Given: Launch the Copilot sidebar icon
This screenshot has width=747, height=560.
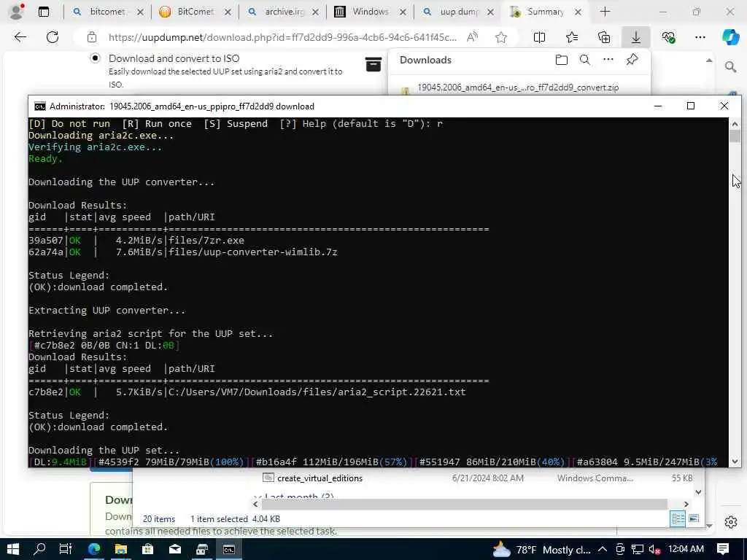Looking at the screenshot, I should pos(730,37).
